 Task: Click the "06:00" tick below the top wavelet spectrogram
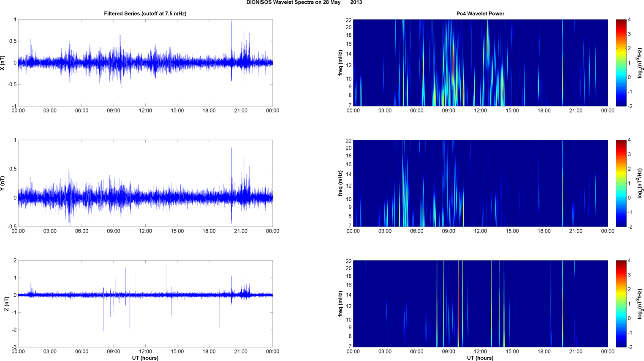(x=417, y=111)
